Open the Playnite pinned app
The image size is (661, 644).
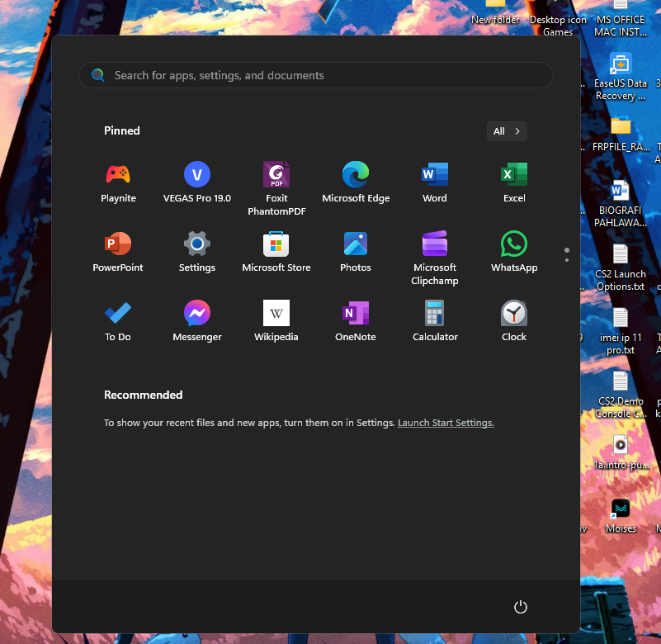pos(118,182)
